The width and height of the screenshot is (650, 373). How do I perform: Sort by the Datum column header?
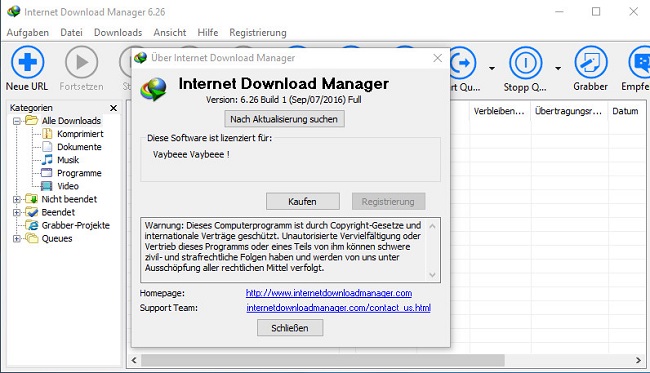(625, 111)
